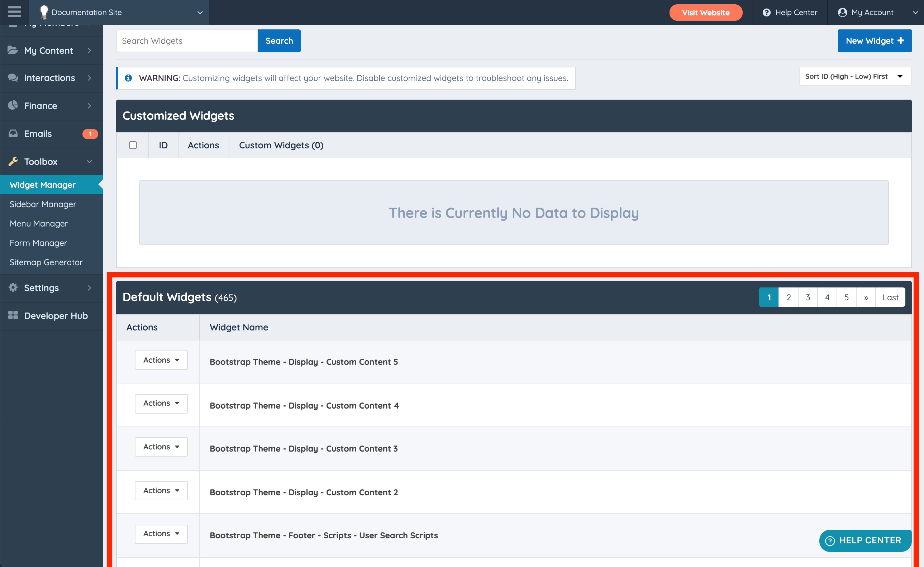The width and height of the screenshot is (924, 567).
Task: Toggle the select-all checkbox in Customized Widgets
Action: 133,145
